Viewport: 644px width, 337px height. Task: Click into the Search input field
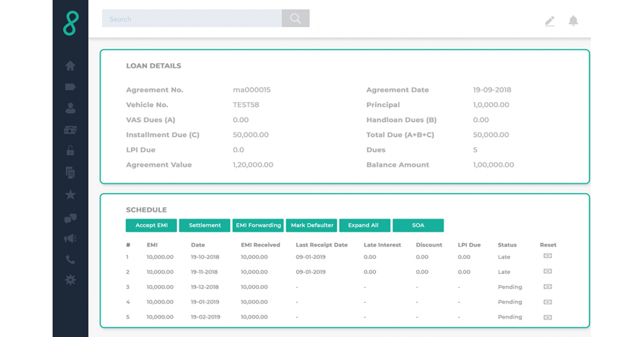[192, 19]
